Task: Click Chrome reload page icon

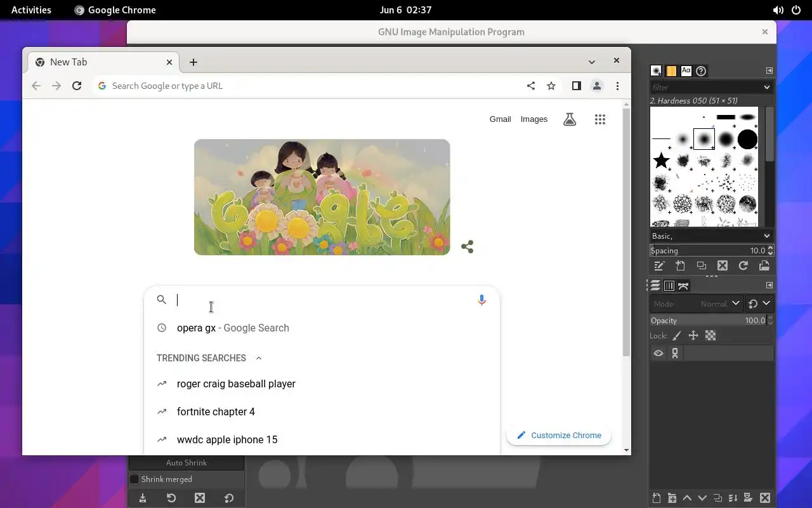Action: tap(77, 86)
